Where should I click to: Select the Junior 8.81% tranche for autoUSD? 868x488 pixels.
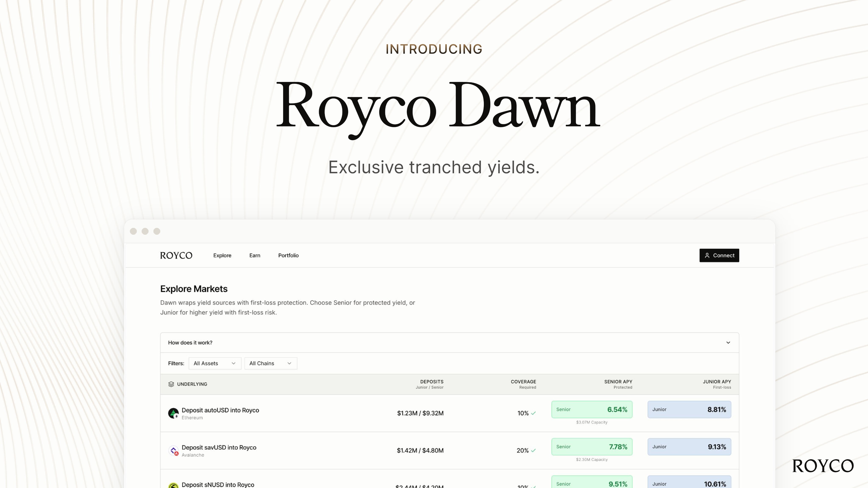(x=689, y=410)
